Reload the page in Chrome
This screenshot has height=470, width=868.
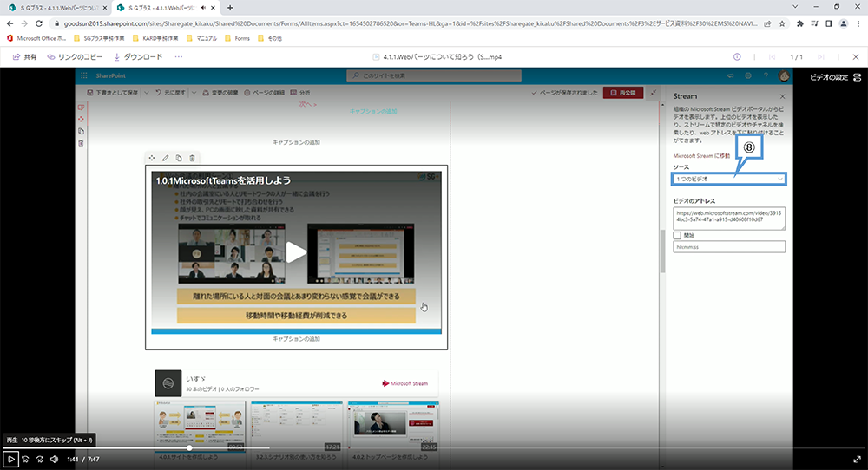[39, 23]
